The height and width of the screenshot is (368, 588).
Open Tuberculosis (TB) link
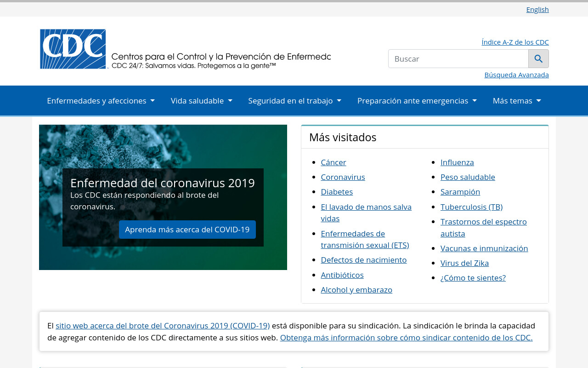coord(471,207)
